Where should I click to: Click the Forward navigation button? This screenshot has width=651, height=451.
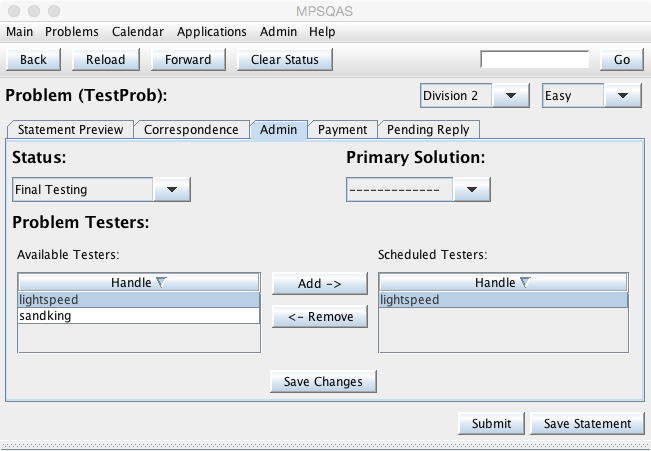pos(188,60)
